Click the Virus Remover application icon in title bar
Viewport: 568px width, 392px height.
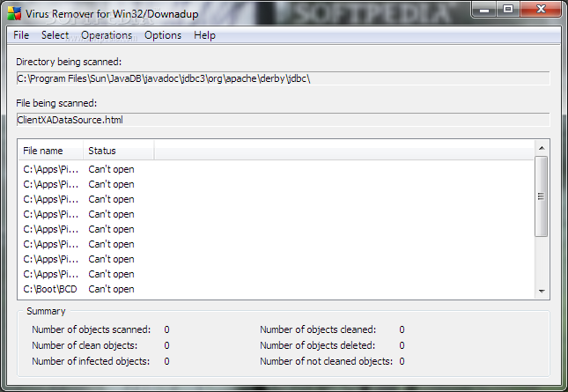14,13
